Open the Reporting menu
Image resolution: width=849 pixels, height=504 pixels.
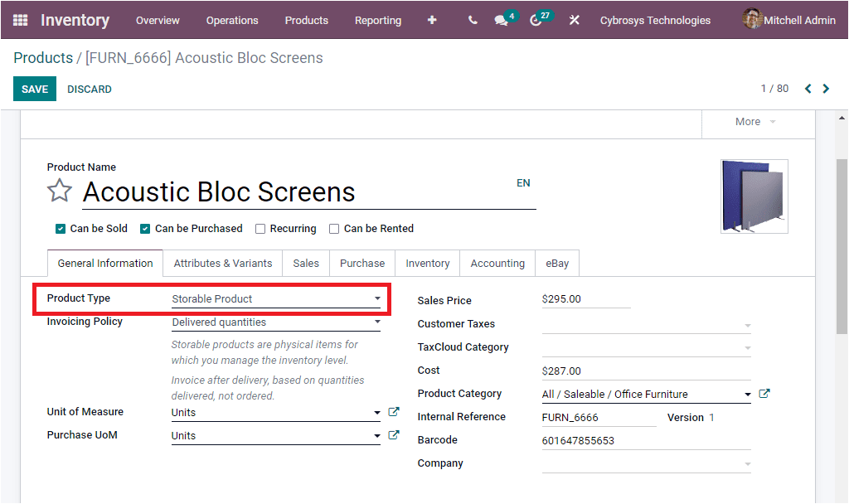point(378,20)
